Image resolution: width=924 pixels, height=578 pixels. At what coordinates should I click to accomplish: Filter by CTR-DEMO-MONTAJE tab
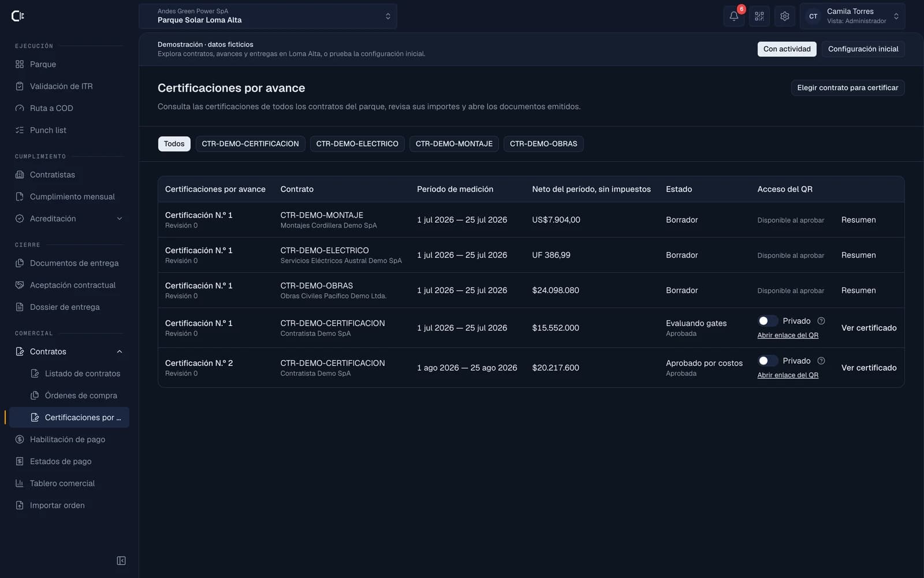click(454, 144)
